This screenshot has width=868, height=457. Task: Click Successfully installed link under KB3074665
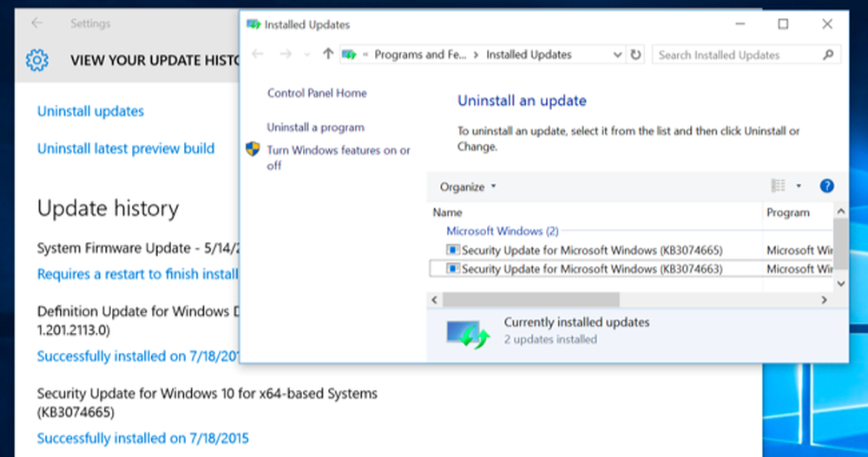[143, 438]
